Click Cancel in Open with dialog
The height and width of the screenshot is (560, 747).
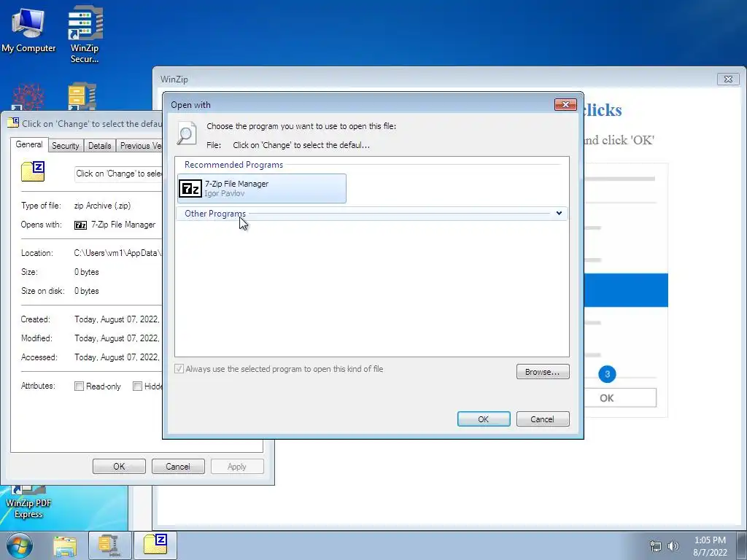(x=543, y=419)
